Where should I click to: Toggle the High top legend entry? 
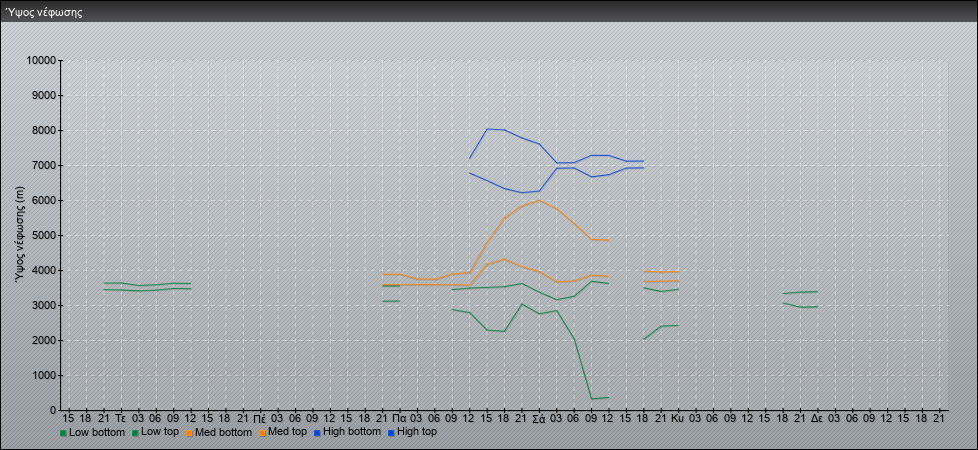(412, 432)
